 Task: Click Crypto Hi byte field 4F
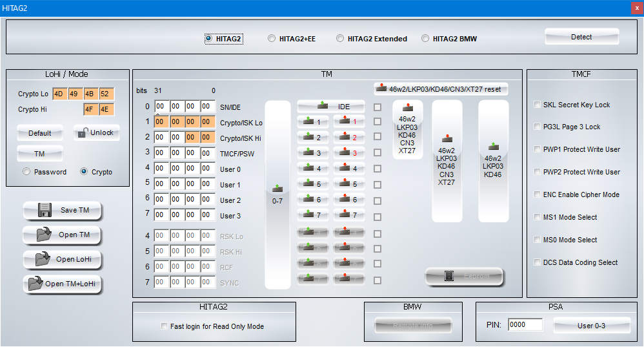[90, 109]
